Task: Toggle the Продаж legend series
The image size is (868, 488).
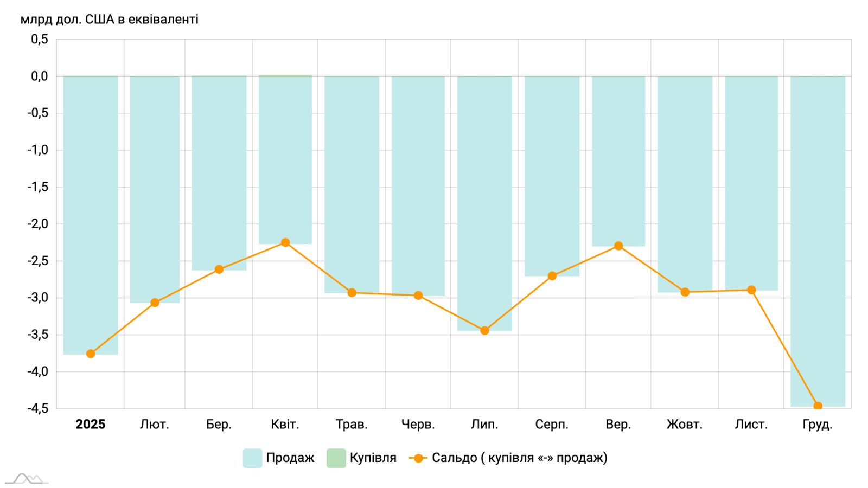Action: 290,458
